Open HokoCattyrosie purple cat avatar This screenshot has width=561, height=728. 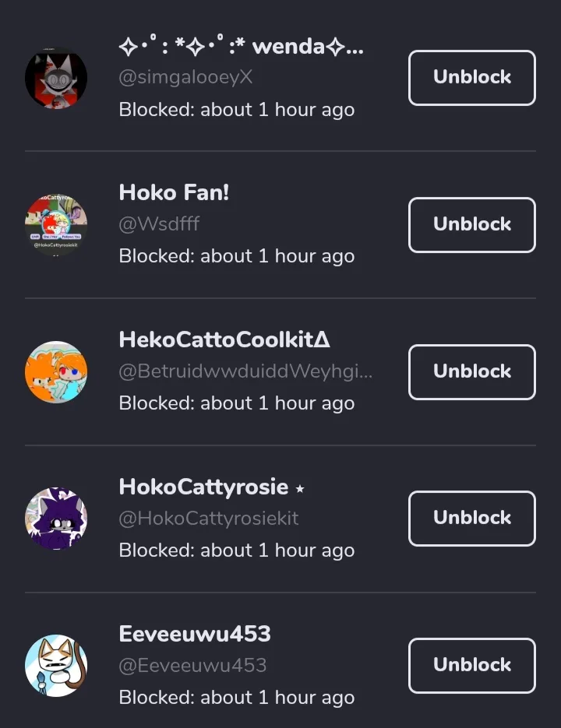click(56, 518)
